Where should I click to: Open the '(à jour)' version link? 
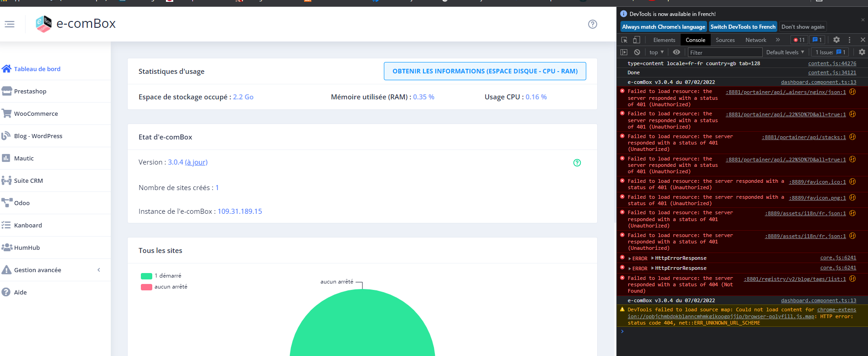pos(196,162)
